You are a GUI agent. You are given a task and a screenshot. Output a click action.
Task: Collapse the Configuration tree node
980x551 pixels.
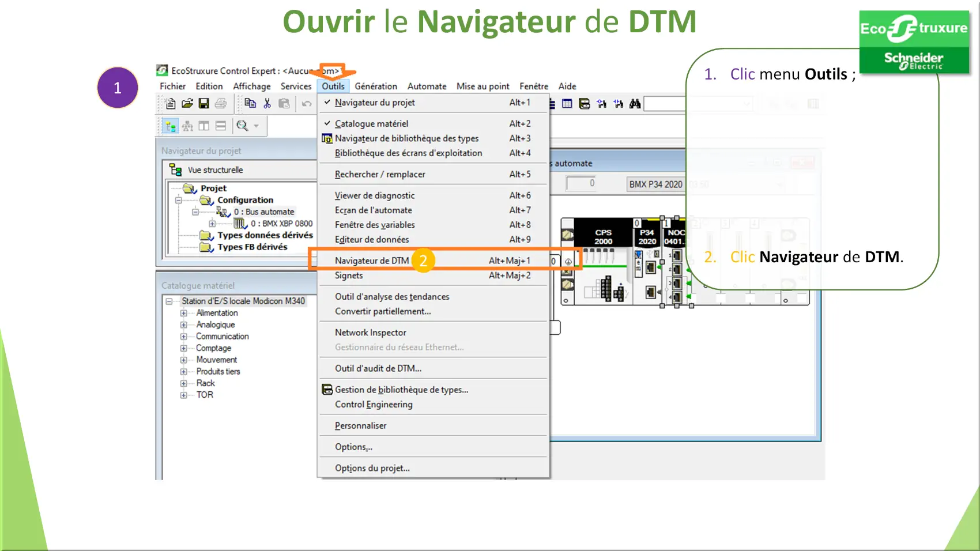point(179,201)
